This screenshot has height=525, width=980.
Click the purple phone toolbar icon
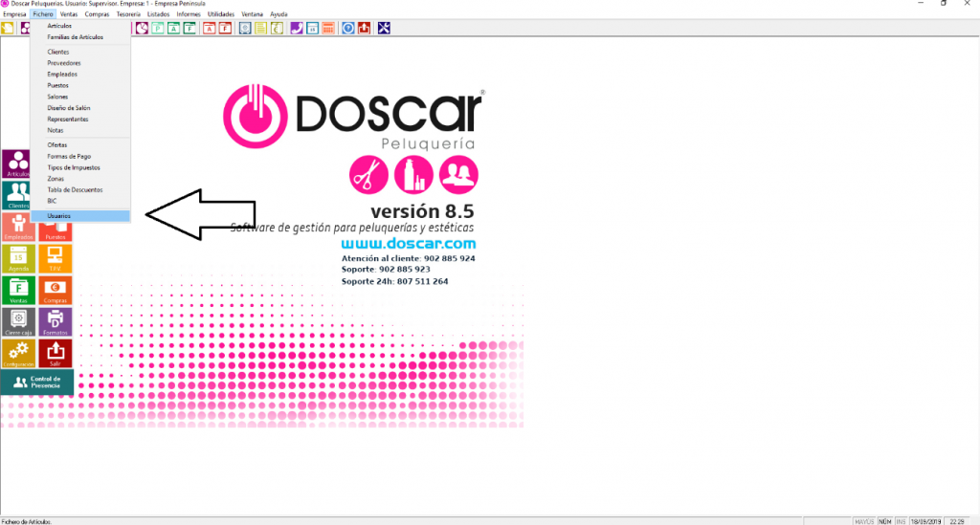pyautogui.click(x=297, y=28)
